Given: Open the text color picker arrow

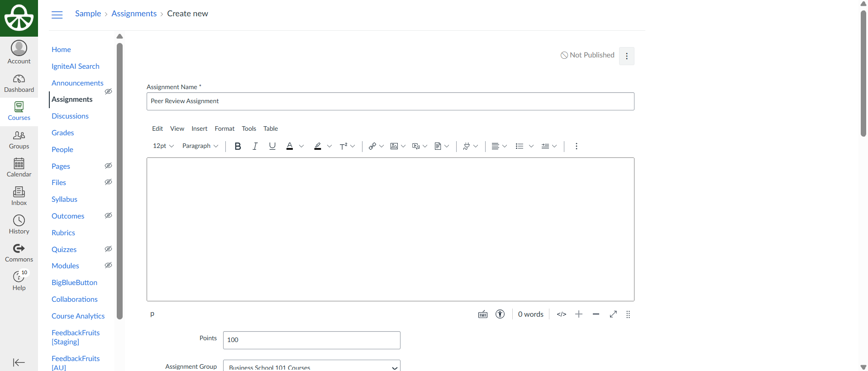Looking at the screenshot, I should (301, 146).
